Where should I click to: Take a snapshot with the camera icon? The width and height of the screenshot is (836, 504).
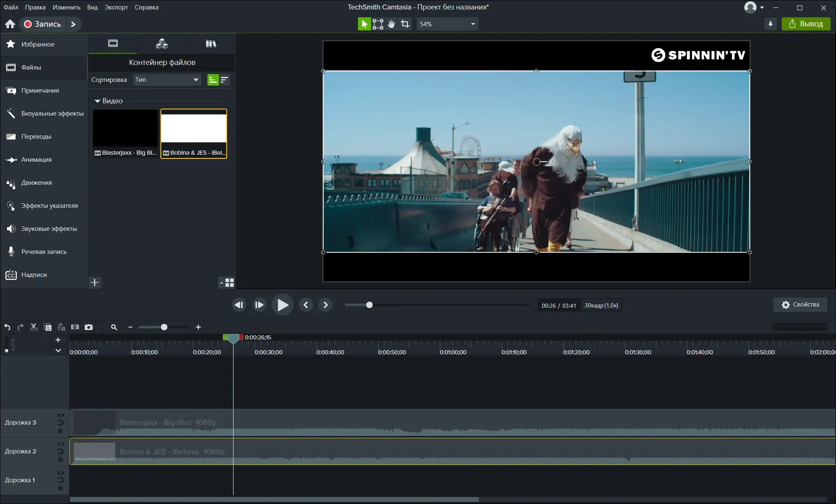click(x=88, y=327)
